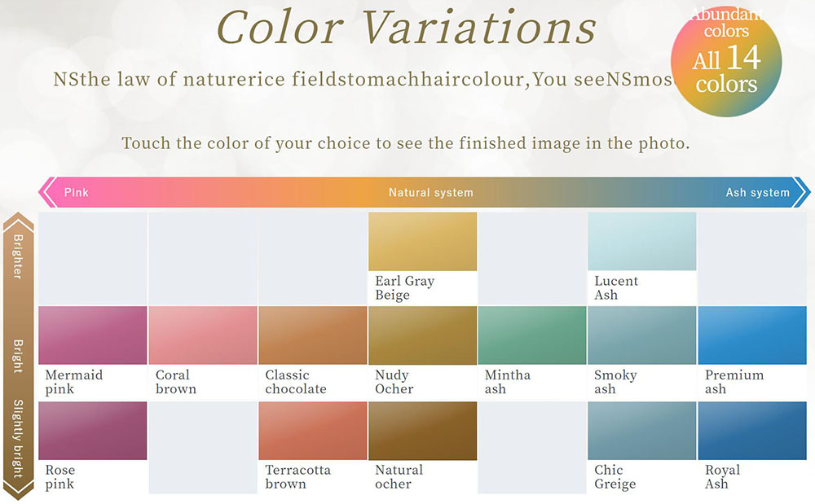Viewport: 815px width, 504px height.
Task: Choose the Royal Ash swatch
Action: click(751, 431)
